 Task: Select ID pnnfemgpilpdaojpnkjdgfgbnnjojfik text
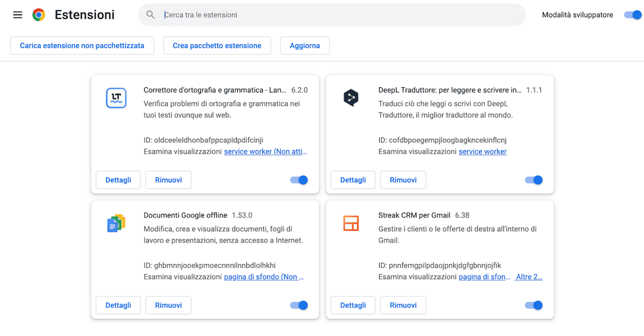[x=440, y=266]
